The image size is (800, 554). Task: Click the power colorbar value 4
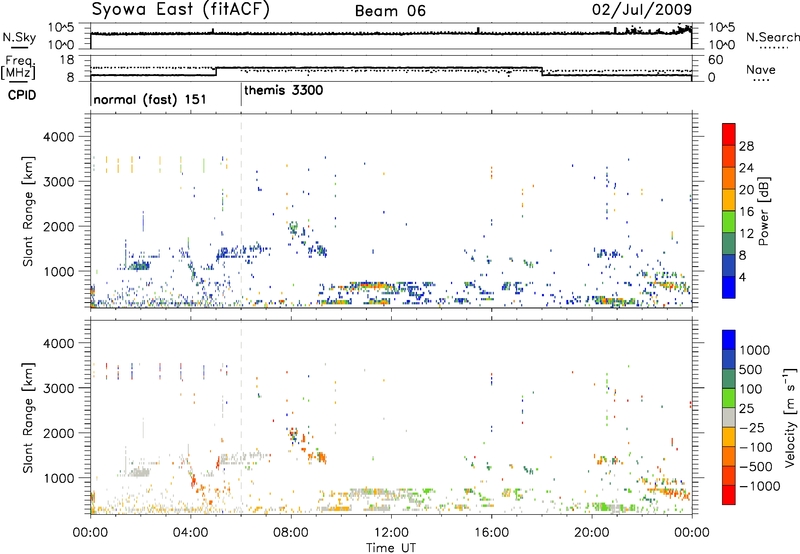point(743,277)
